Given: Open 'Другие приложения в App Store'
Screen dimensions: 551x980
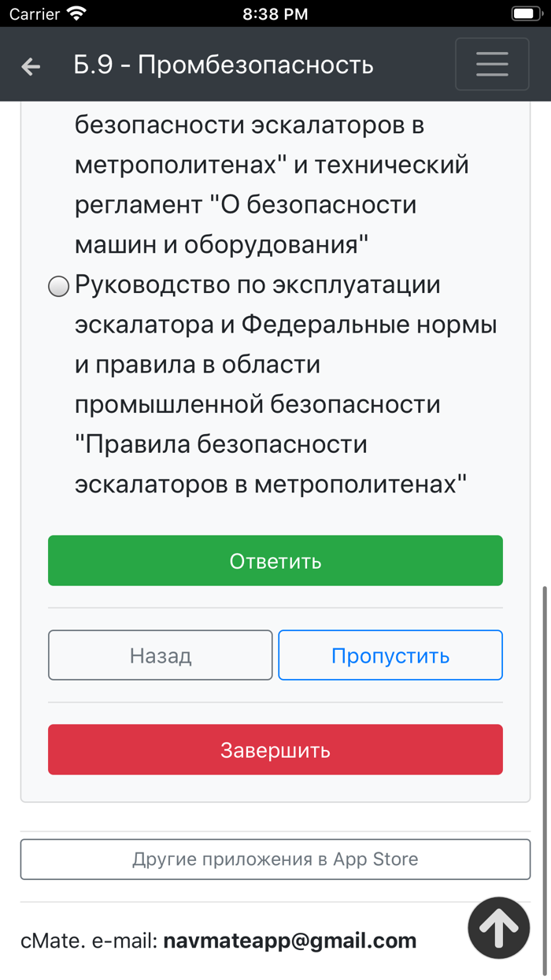Looking at the screenshot, I should pyautogui.click(x=275, y=859).
